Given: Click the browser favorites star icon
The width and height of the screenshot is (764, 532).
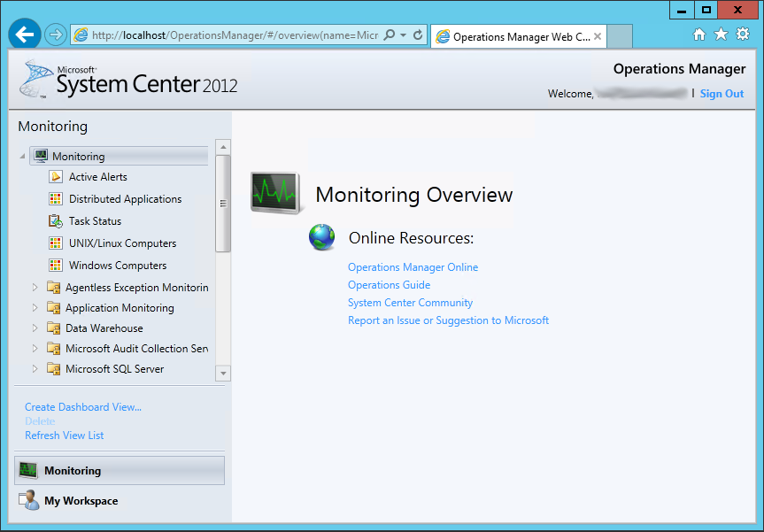Looking at the screenshot, I should pos(722,34).
